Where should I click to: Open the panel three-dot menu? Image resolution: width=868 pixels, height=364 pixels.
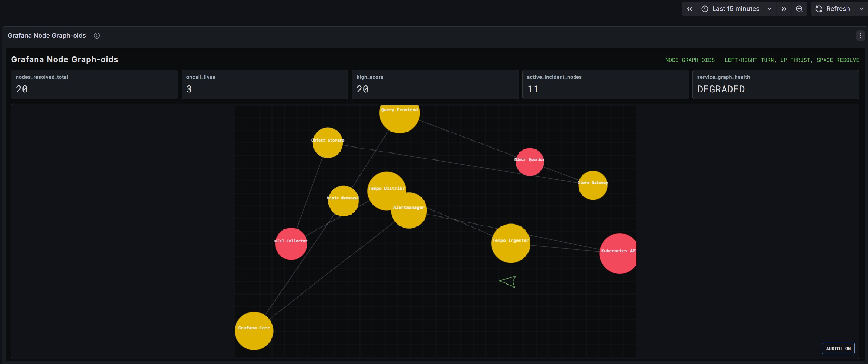point(860,36)
